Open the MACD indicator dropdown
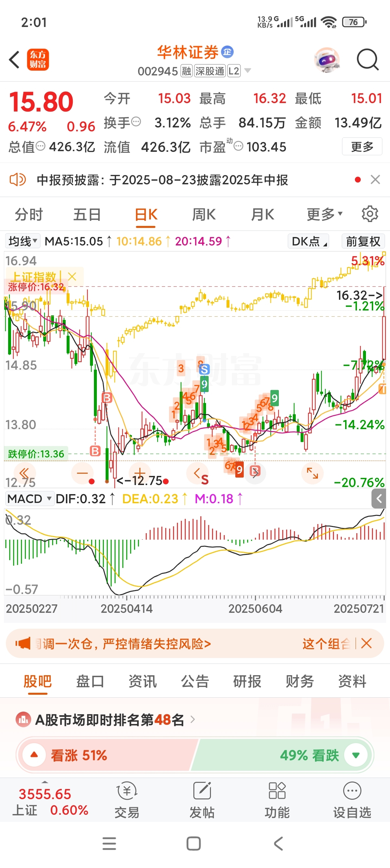 30,498
